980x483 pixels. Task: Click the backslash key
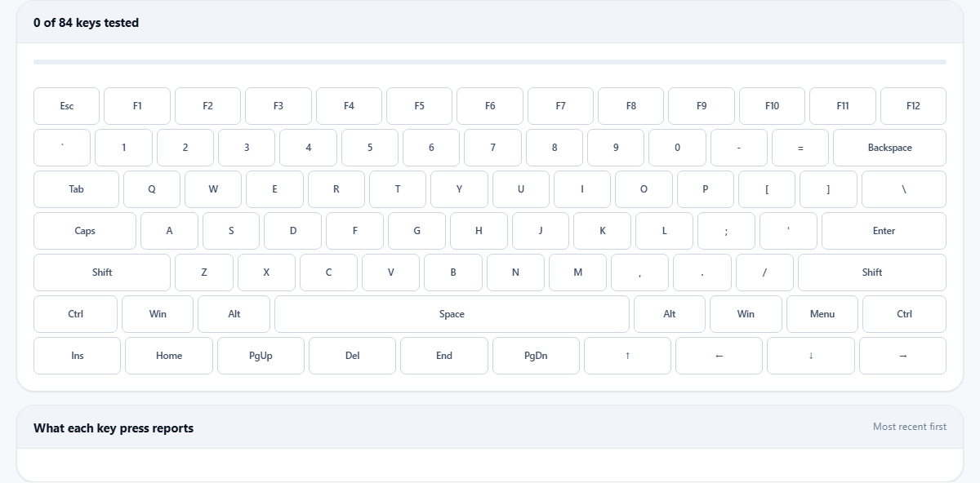pyautogui.click(x=904, y=189)
